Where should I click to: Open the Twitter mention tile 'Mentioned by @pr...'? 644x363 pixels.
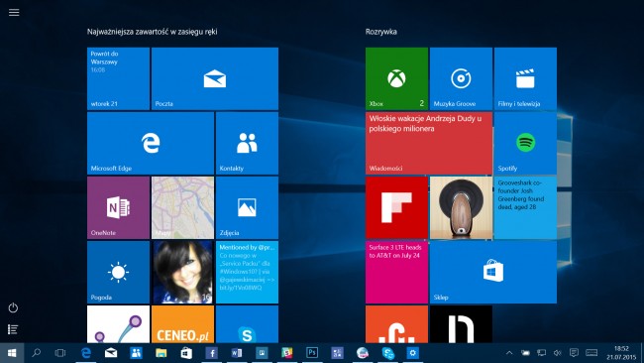coord(247,272)
